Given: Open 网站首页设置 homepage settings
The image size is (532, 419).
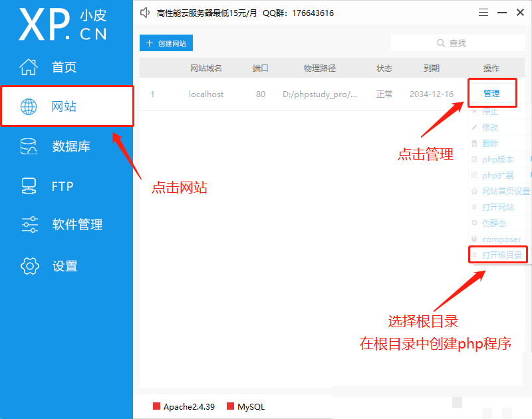Looking at the screenshot, I should [502, 191].
